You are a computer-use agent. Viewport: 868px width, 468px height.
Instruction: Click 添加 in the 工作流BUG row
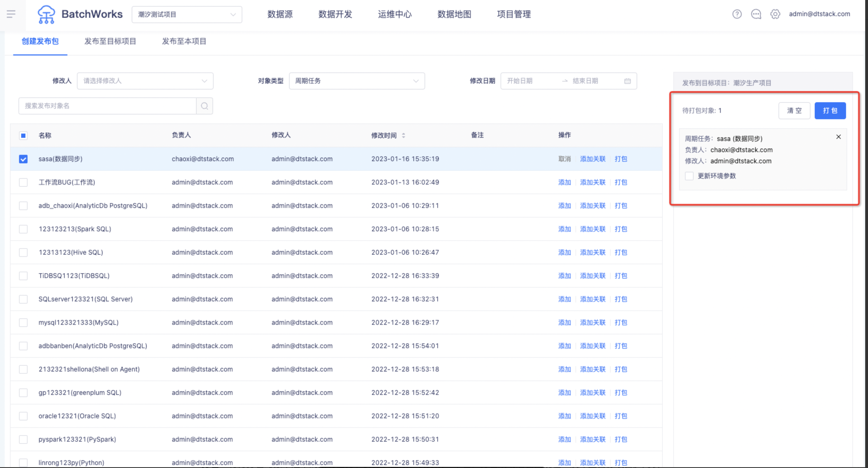pyautogui.click(x=564, y=182)
